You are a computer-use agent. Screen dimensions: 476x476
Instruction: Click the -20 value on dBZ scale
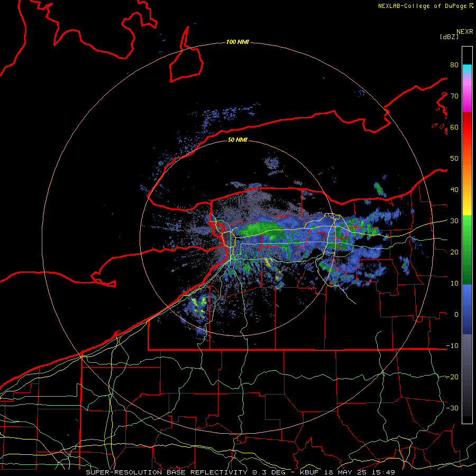point(452,377)
